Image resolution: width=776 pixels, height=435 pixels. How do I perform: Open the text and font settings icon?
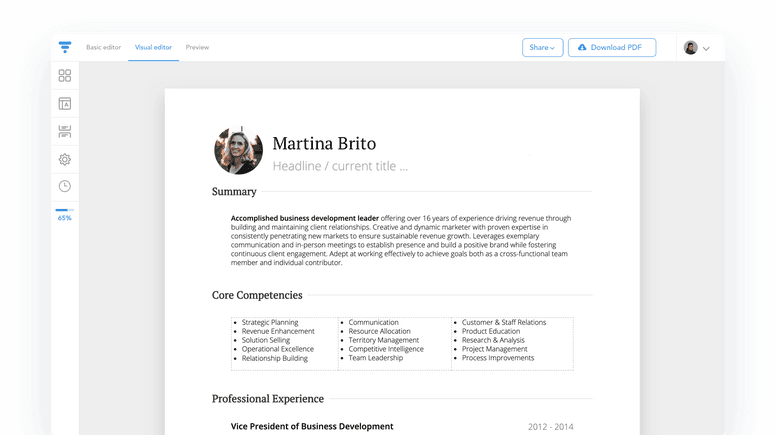pos(65,103)
